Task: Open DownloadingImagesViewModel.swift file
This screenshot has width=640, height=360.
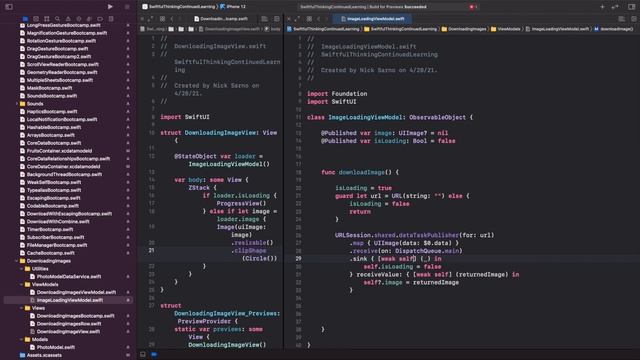Action: pos(73,292)
